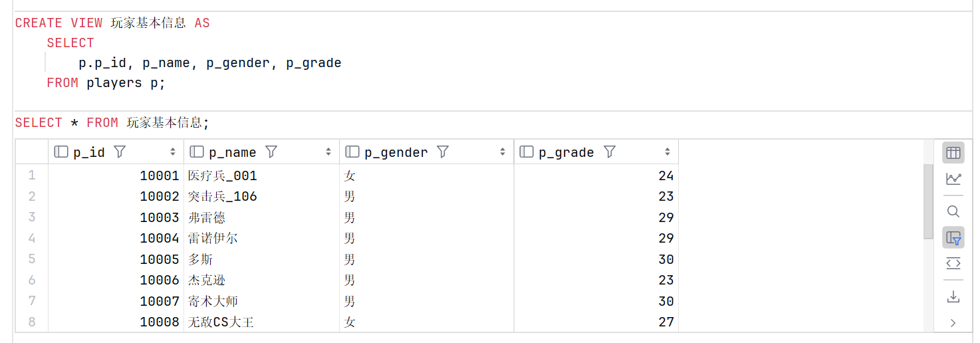Image resolution: width=980 pixels, height=343 pixels.
Task: Sort by the p_name column arrows
Action: point(328,152)
